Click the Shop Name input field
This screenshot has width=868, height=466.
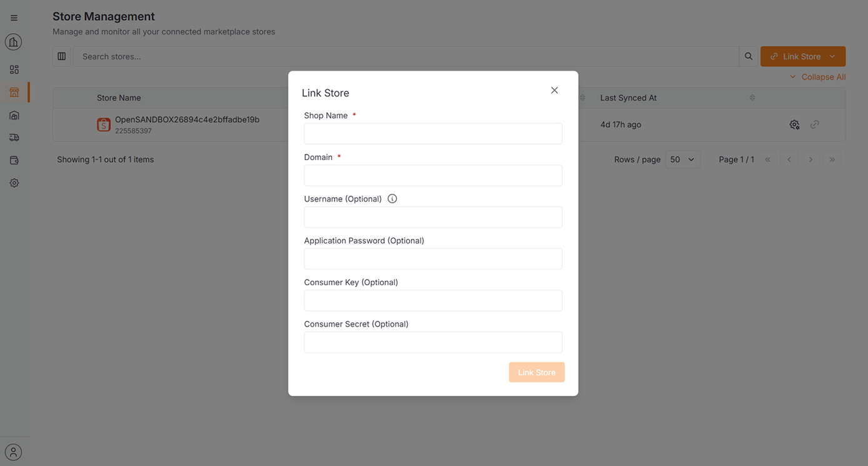click(x=433, y=134)
